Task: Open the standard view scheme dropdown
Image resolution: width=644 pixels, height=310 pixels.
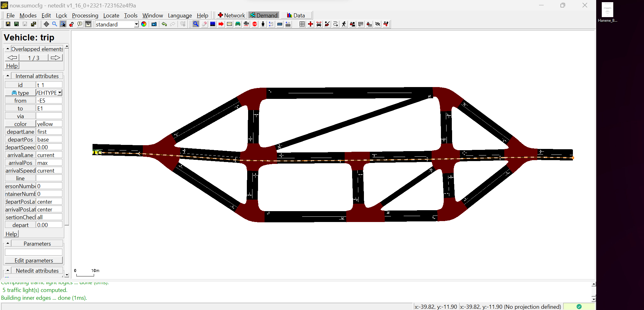Action: (x=136, y=24)
